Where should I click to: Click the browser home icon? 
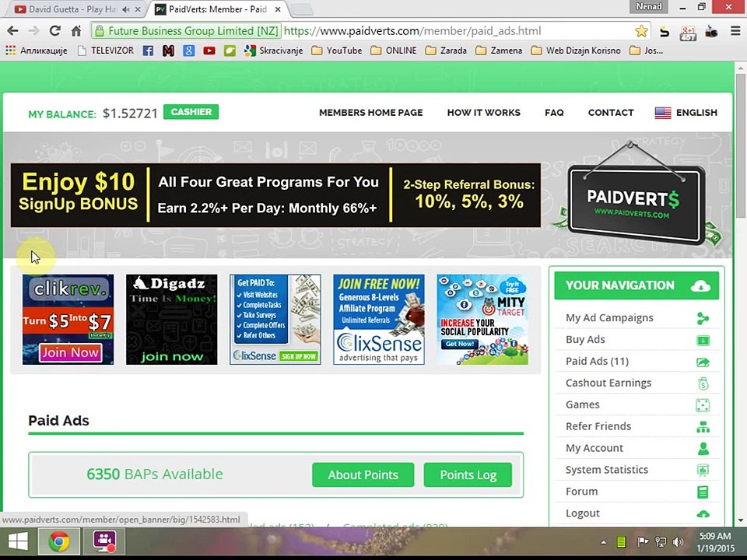click(76, 31)
